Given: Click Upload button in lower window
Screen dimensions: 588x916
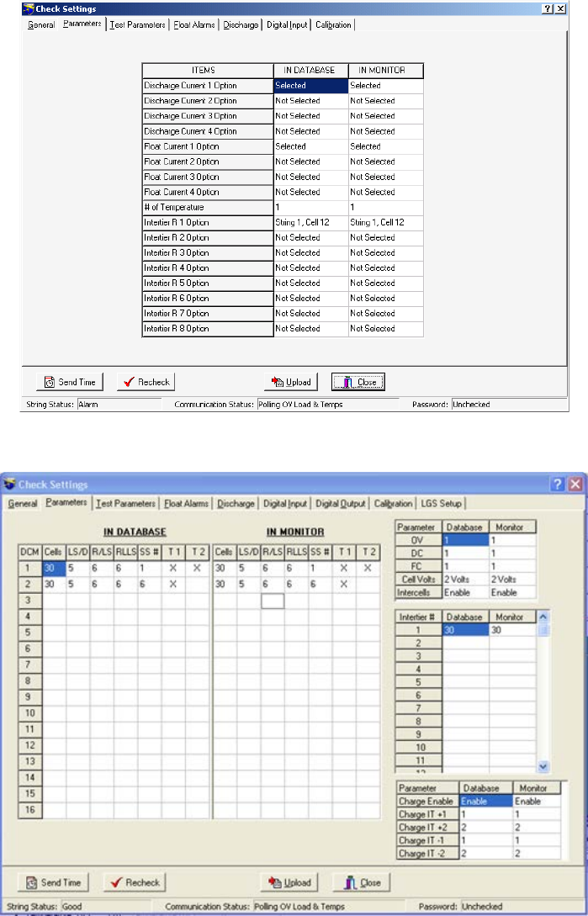Looking at the screenshot, I should coord(289,882).
